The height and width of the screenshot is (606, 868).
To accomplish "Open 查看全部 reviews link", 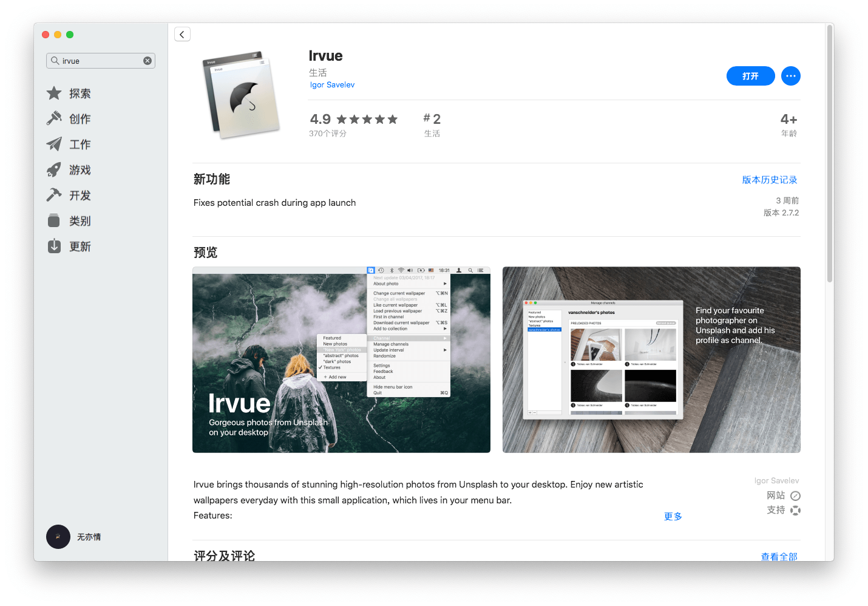I will pyautogui.click(x=779, y=556).
